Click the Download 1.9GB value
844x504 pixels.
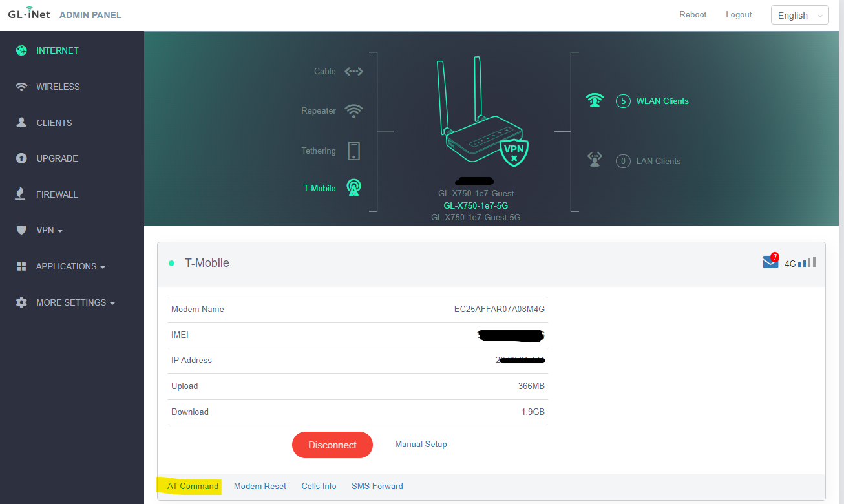pos(533,412)
